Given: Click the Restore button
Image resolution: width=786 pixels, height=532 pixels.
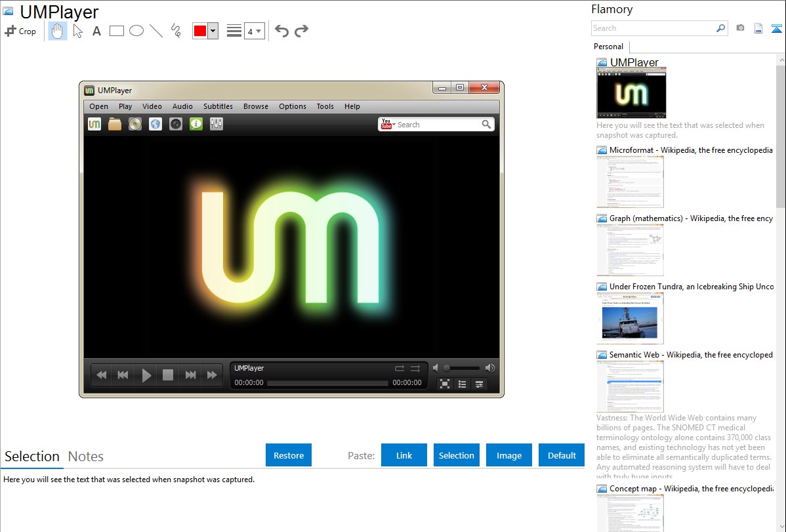Looking at the screenshot, I should 289,455.
